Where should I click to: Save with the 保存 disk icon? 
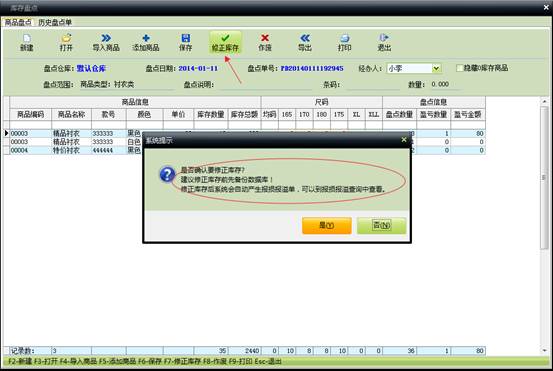[186, 38]
